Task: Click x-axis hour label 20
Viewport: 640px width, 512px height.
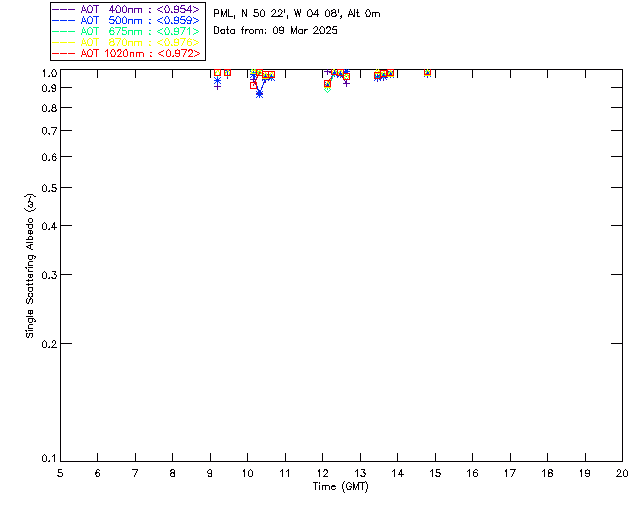Action: click(x=622, y=473)
